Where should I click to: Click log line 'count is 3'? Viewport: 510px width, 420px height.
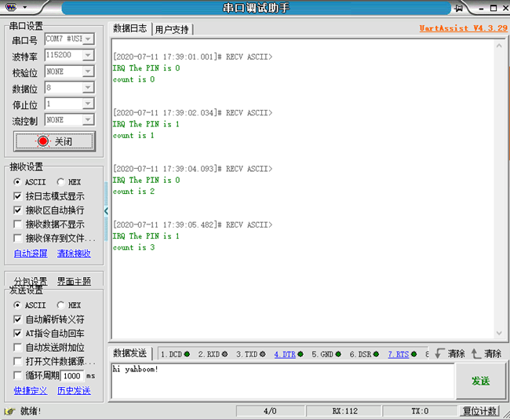(133, 247)
